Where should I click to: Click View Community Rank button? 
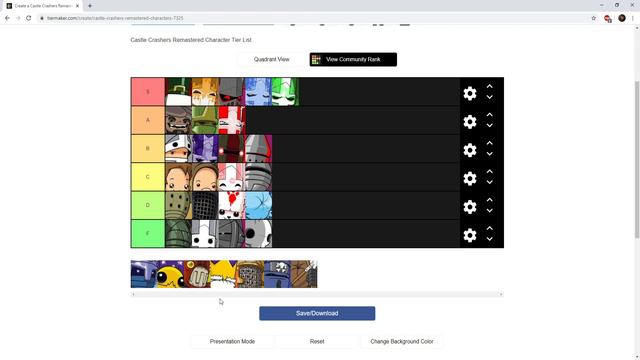point(353,59)
